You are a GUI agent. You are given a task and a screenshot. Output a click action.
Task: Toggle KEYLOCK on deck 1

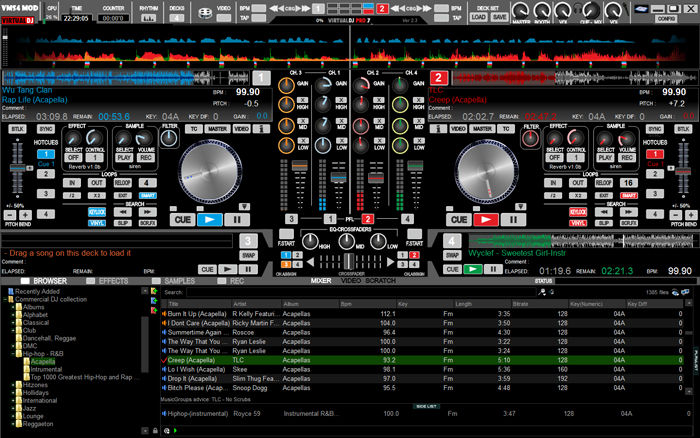(x=97, y=212)
